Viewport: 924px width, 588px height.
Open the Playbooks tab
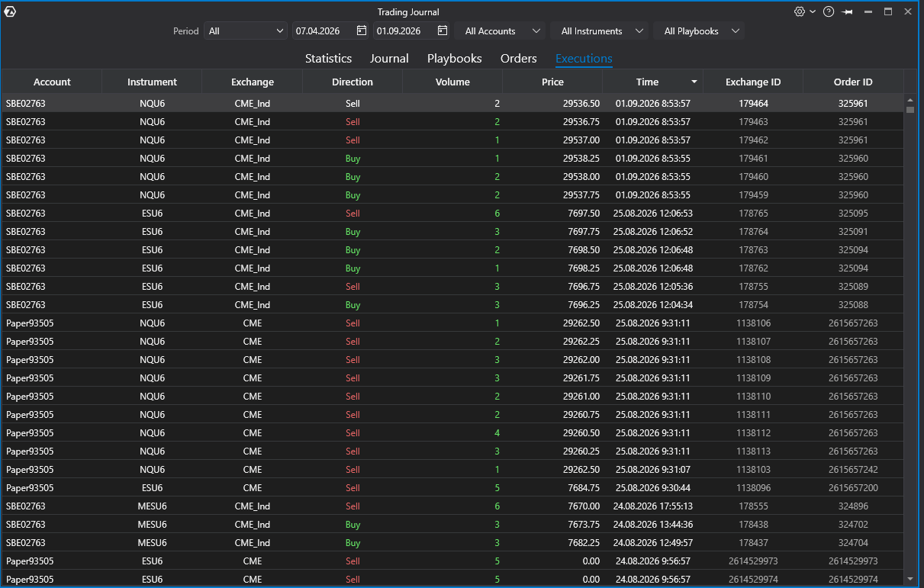coord(454,59)
